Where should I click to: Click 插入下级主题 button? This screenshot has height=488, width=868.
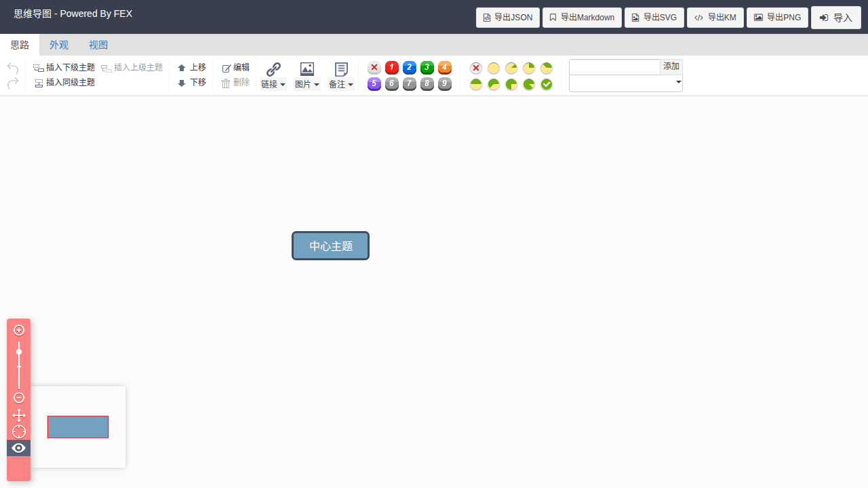point(64,68)
